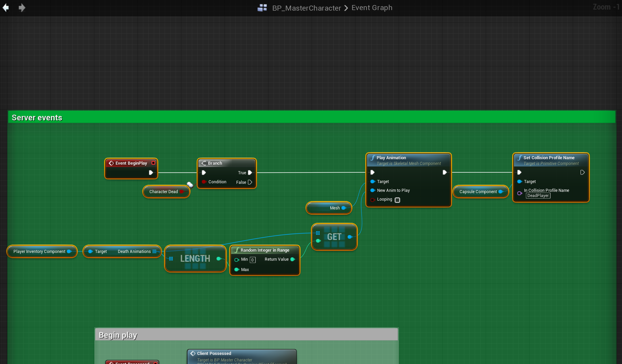Click the Event BeginPlay diamond icon
Viewport: 622px width, 364px height.
pos(111,163)
